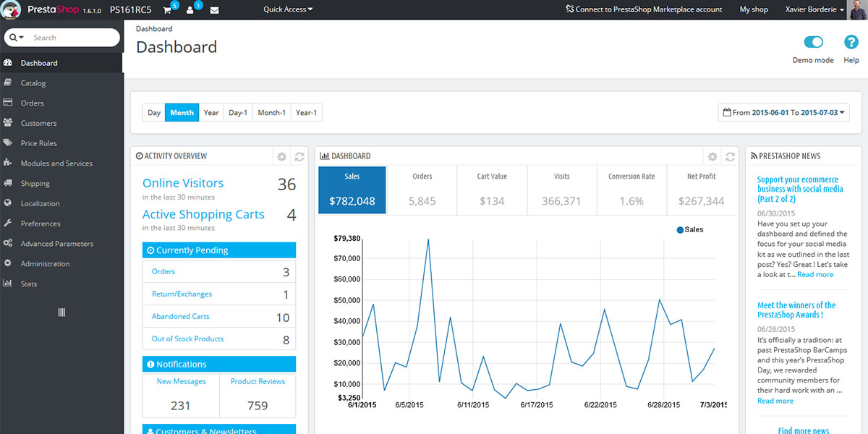Open the date range picker dropdown

[783, 112]
